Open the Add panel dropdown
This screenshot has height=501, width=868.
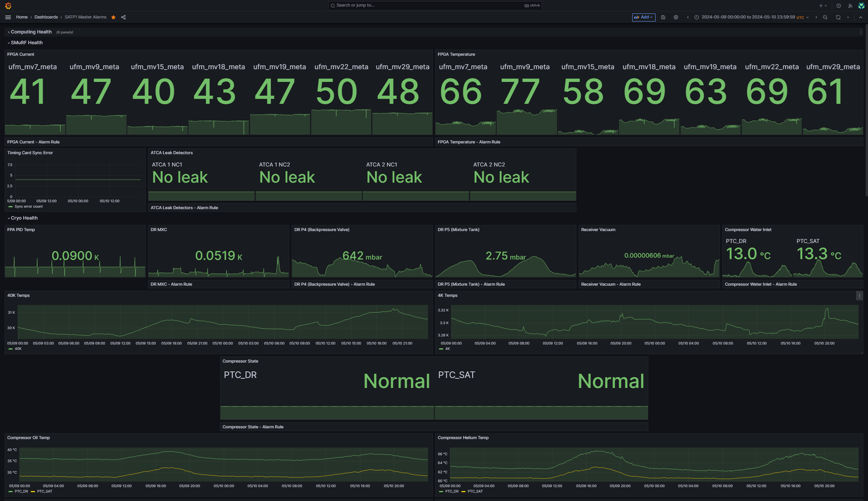click(643, 17)
